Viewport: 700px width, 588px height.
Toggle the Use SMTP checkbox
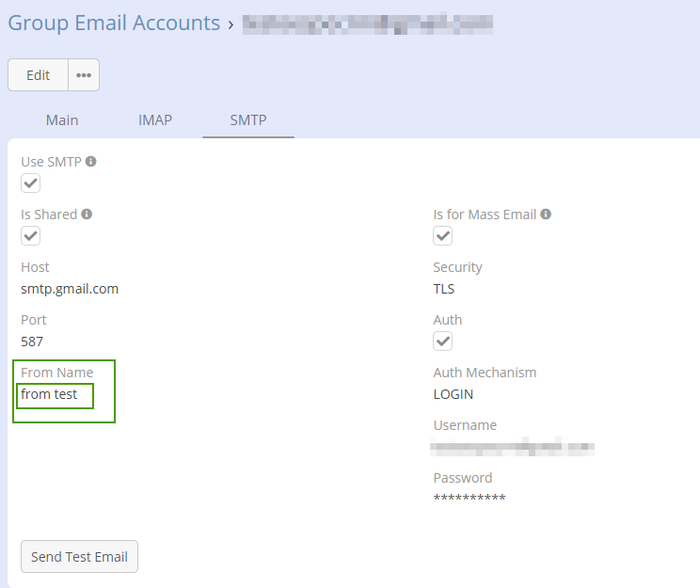click(31, 183)
